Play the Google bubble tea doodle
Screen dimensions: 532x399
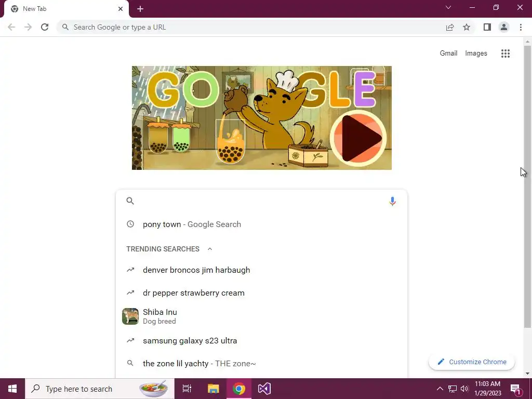[358, 138]
